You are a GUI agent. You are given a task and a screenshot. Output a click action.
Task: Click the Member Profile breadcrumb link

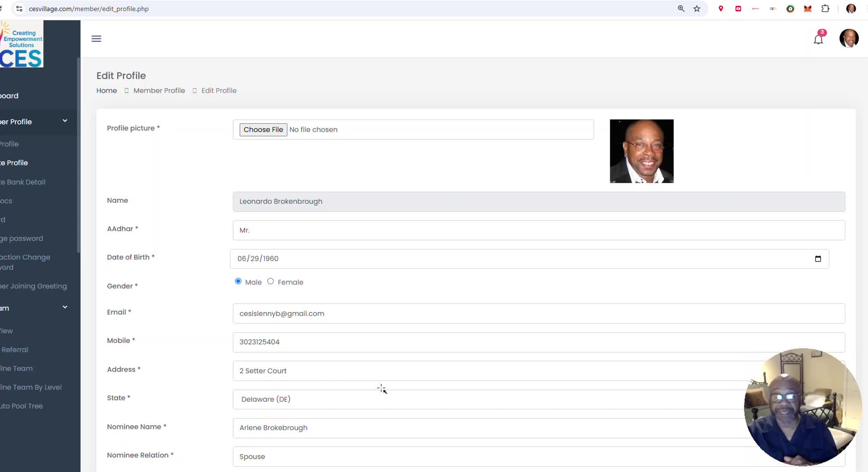(x=159, y=90)
